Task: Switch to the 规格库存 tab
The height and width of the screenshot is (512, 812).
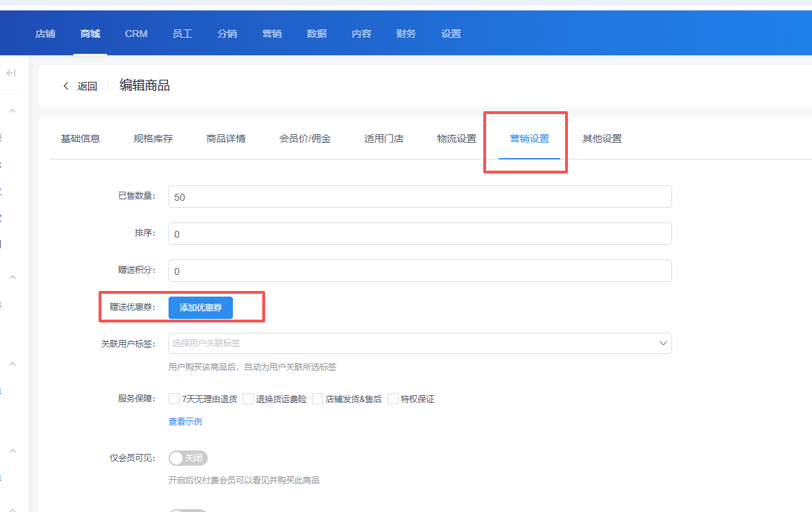Action: pos(153,138)
